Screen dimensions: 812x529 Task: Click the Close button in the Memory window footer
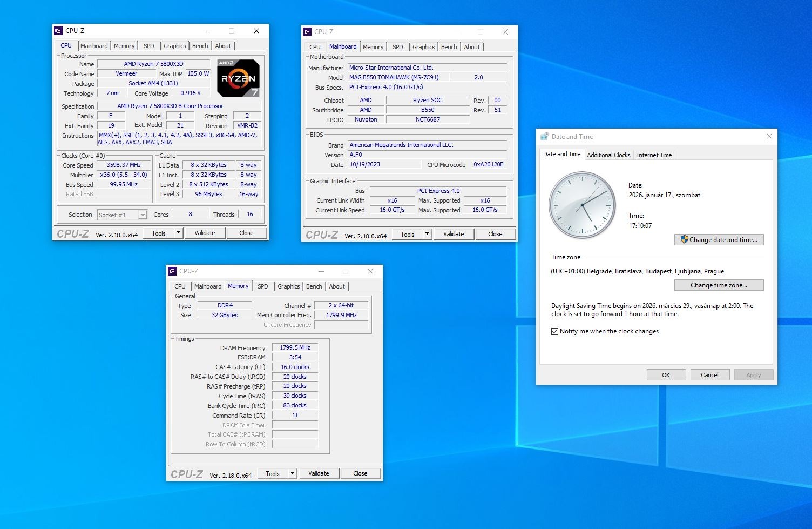click(360, 473)
